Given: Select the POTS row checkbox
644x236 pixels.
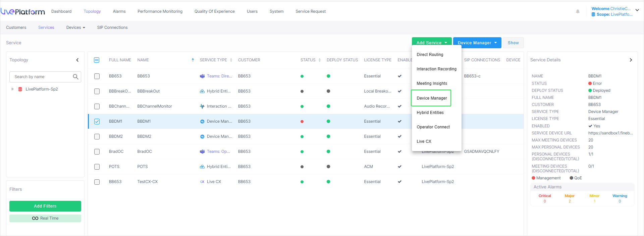Looking at the screenshot, I should 97,167.
